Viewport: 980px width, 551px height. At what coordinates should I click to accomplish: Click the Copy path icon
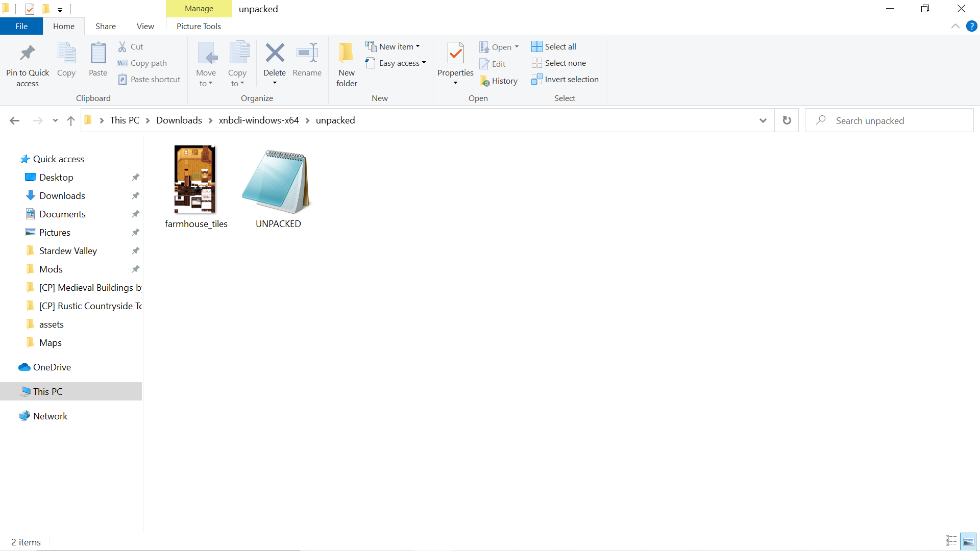pos(122,63)
